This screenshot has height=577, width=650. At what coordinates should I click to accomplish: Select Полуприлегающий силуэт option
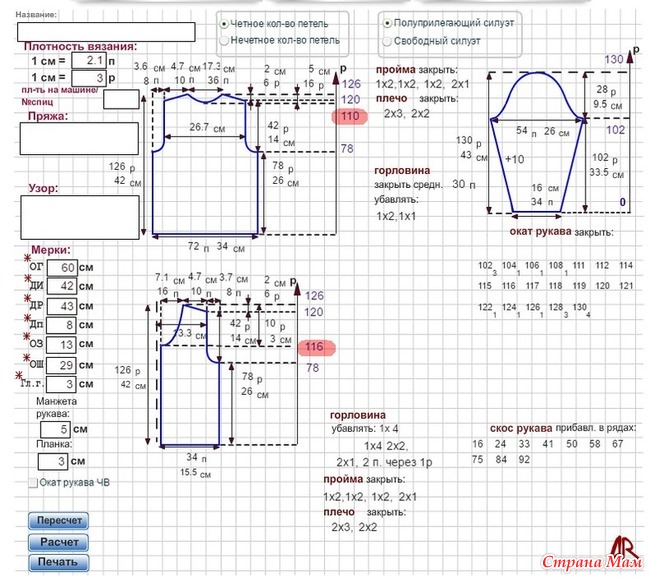(386, 22)
